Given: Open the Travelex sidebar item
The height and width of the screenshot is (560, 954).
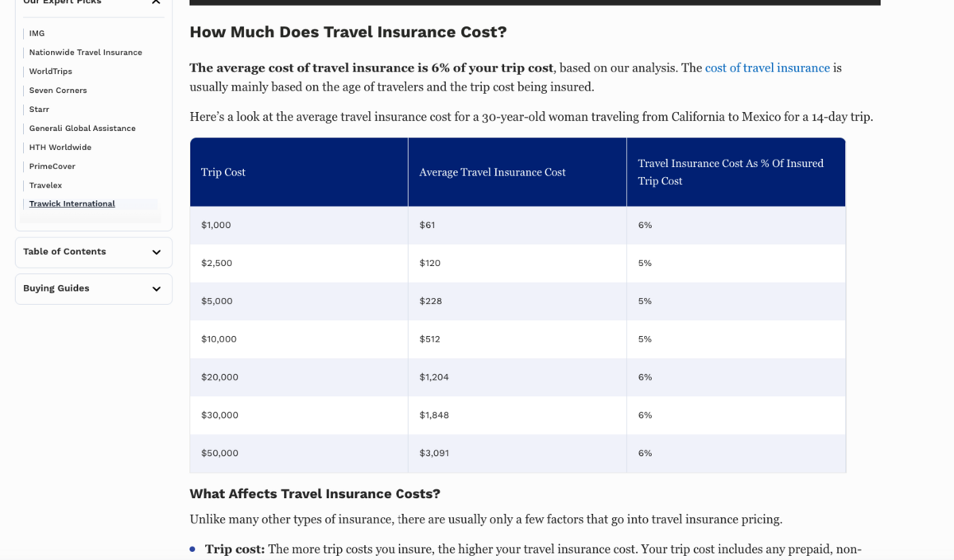Looking at the screenshot, I should [x=45, y=185].
